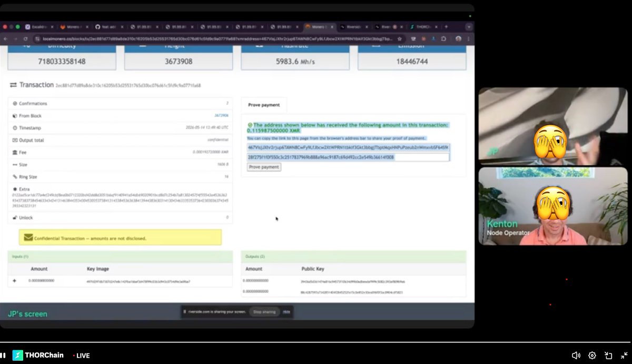The image size is (632, 364).
Task: Click the Prove payment button
Action: coord(264,167)
